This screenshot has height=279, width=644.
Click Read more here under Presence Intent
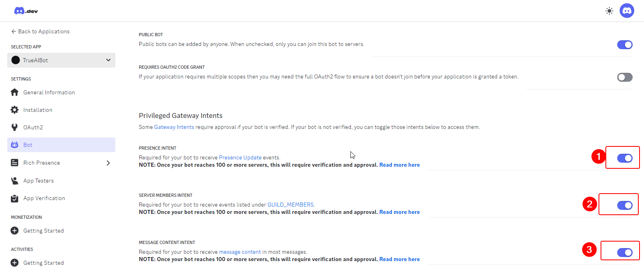pyautogui.click(x=400, y=165)
